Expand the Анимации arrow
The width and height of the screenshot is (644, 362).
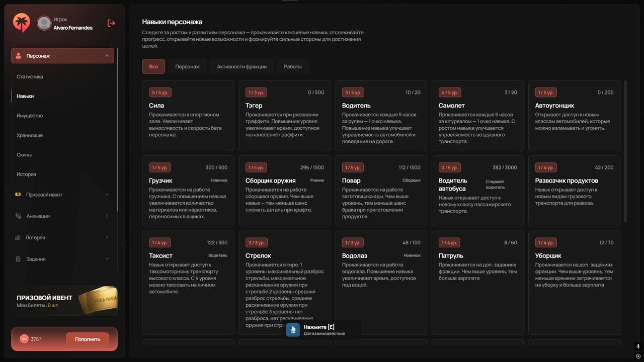tap(107, 216)
